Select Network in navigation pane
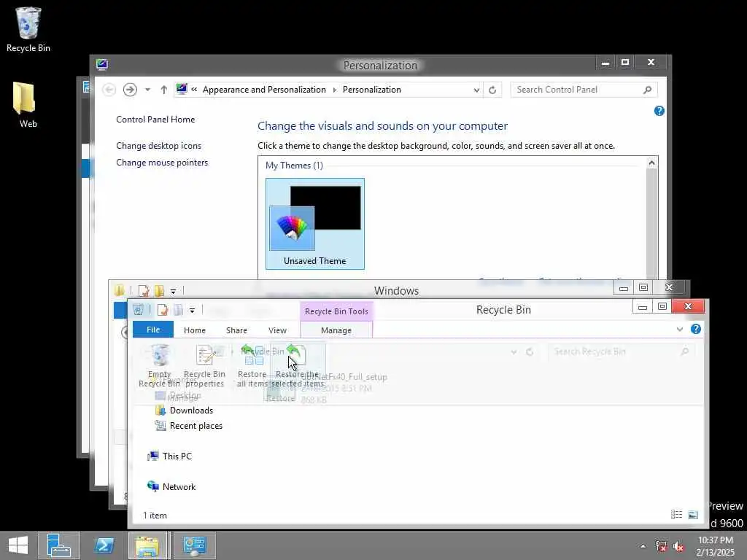The height and width of the screenshot is (560, 747). pyautogui.click(x=172, y=486)
